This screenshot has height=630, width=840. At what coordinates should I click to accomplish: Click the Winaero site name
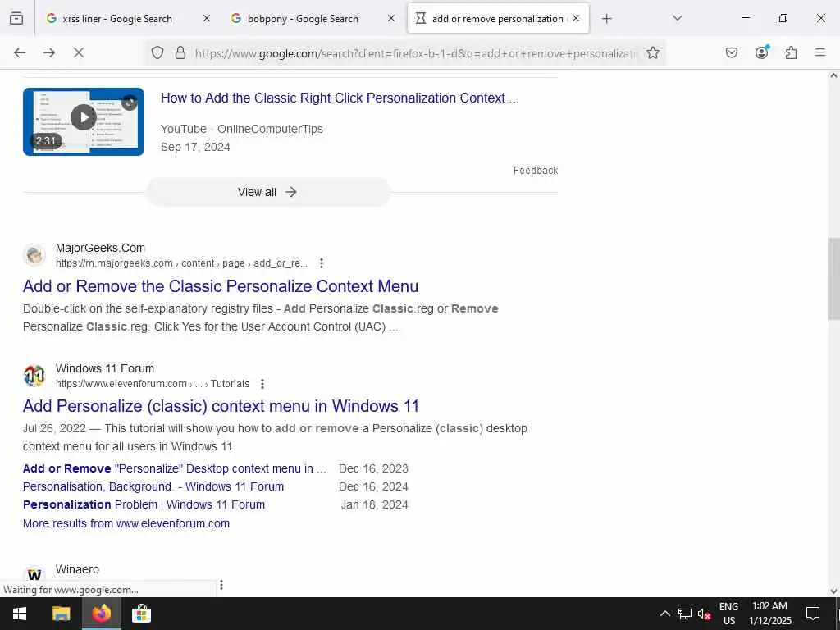tap(77, 569)
